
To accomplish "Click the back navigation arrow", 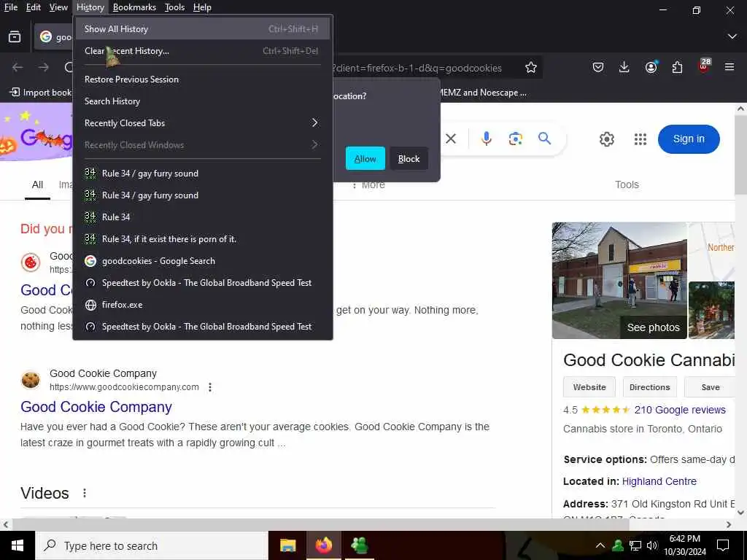I will pos(18,68).
